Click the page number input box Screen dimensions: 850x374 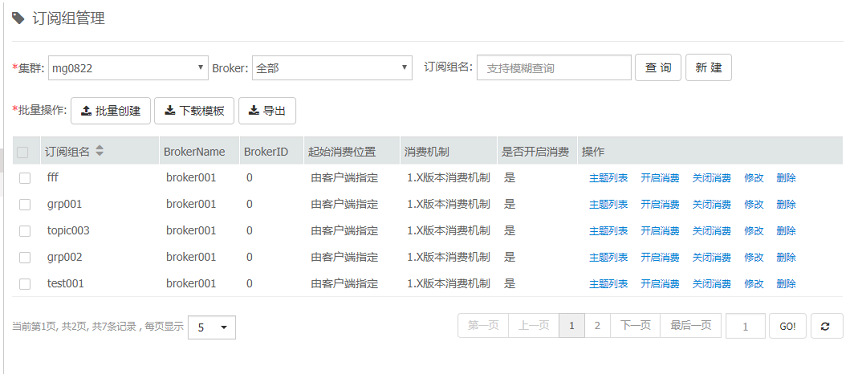(745, 326)
